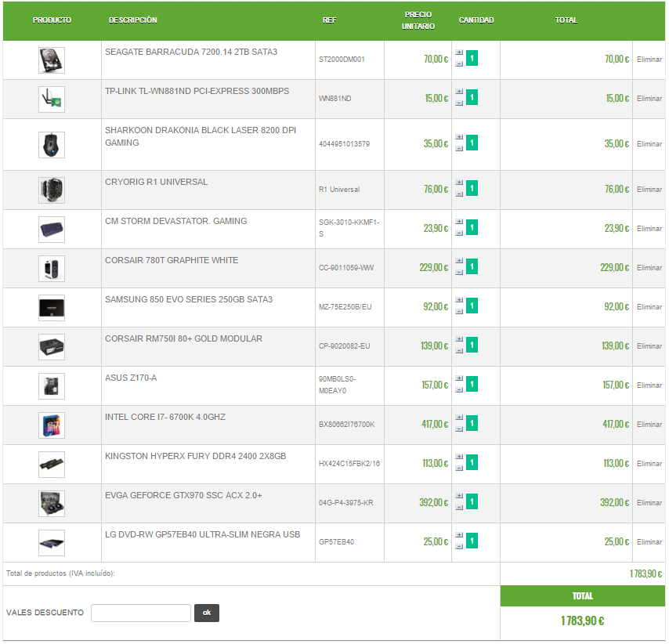Decrease quantity of CM Storm Devastator
Image resolution: width=669 pixels, height=644 pixels.
[x=459, y=233]
